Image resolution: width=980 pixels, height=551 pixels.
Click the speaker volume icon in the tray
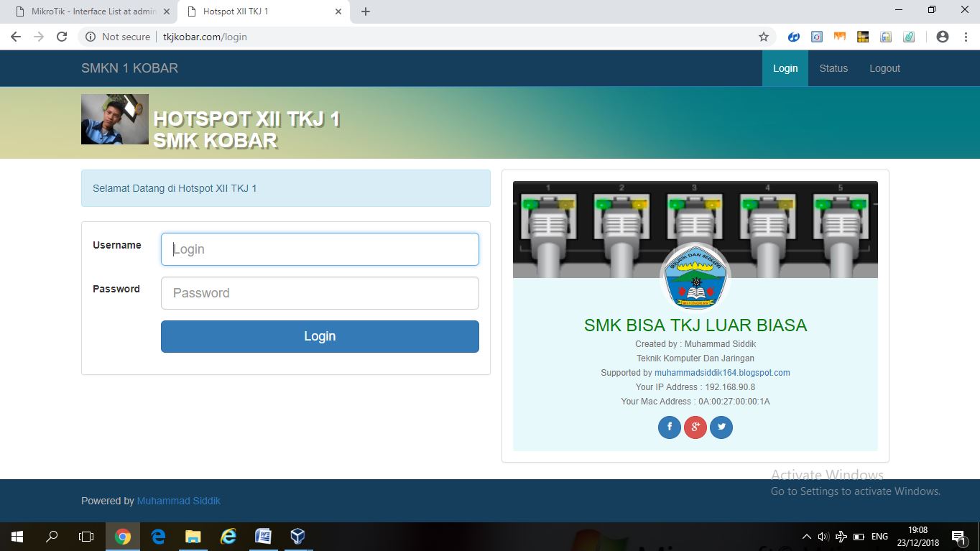(822, 536)
